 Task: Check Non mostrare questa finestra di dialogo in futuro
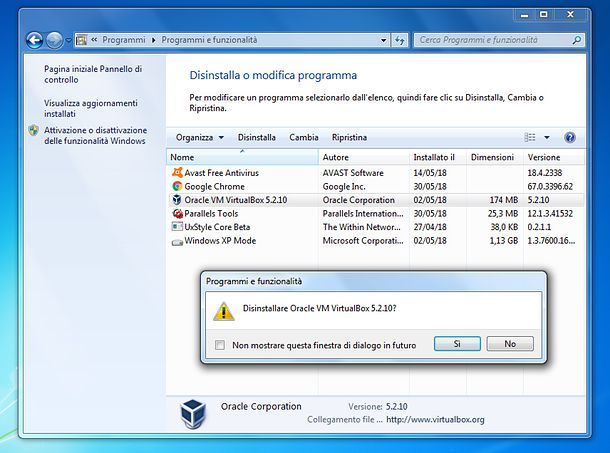pos(220,345)
